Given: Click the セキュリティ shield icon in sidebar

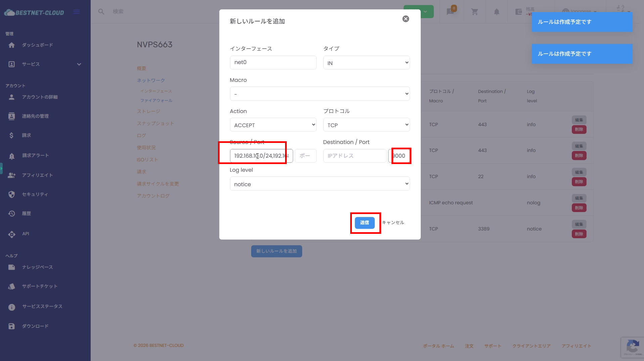Looking at the screenshot, I should click(x=12, y=194).
